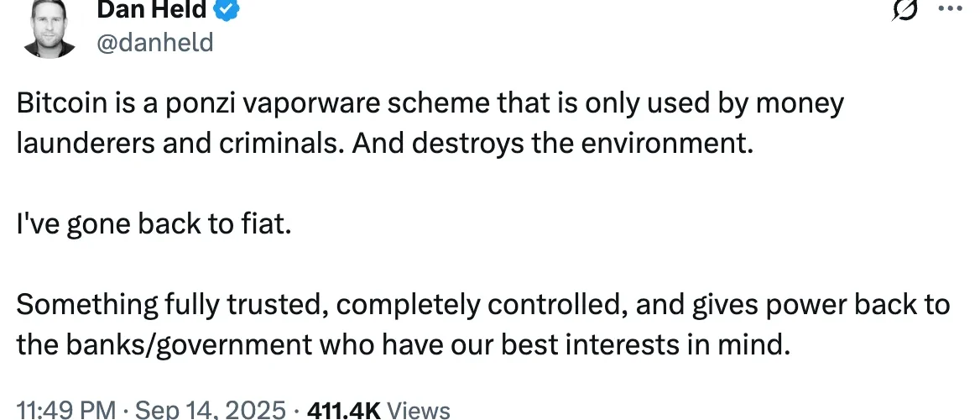Open the 411.4K view count
The image size is (980, 420).
[344, 411]
